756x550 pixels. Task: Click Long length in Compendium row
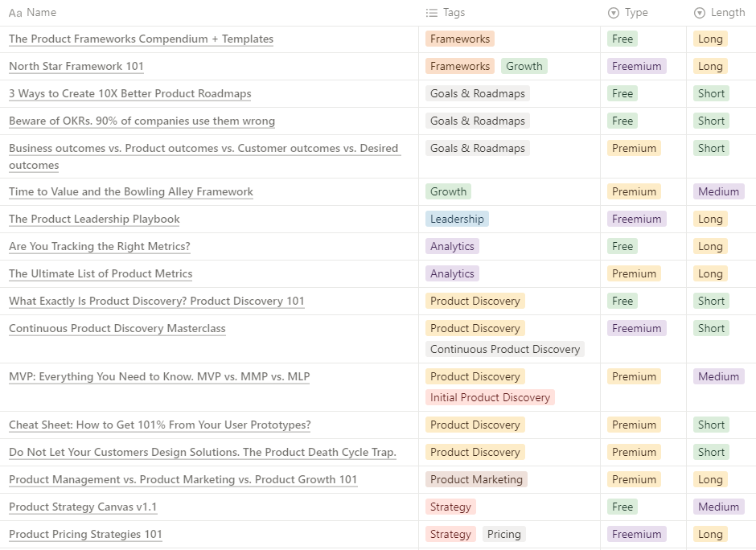click(710, 39)
